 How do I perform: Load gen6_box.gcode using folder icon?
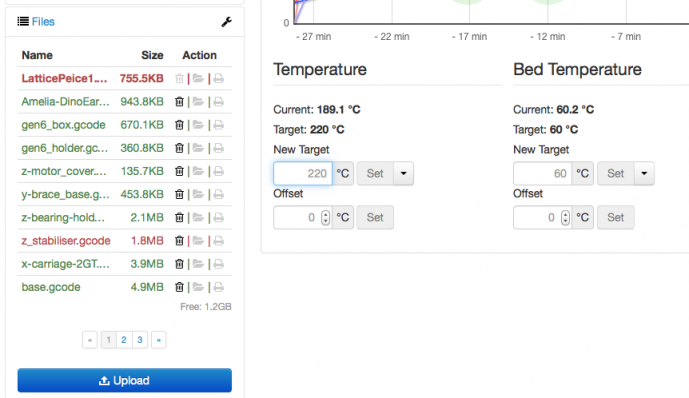coord(198,125)
